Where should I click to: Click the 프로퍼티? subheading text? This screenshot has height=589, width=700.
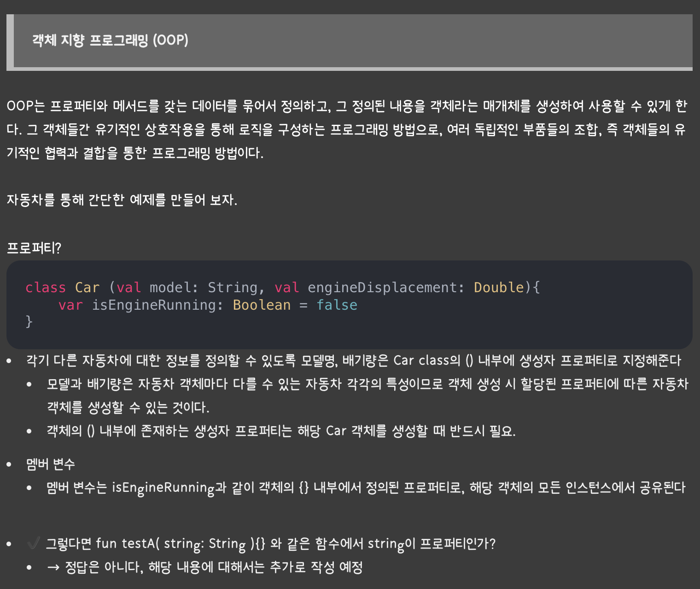click(34, 248)
